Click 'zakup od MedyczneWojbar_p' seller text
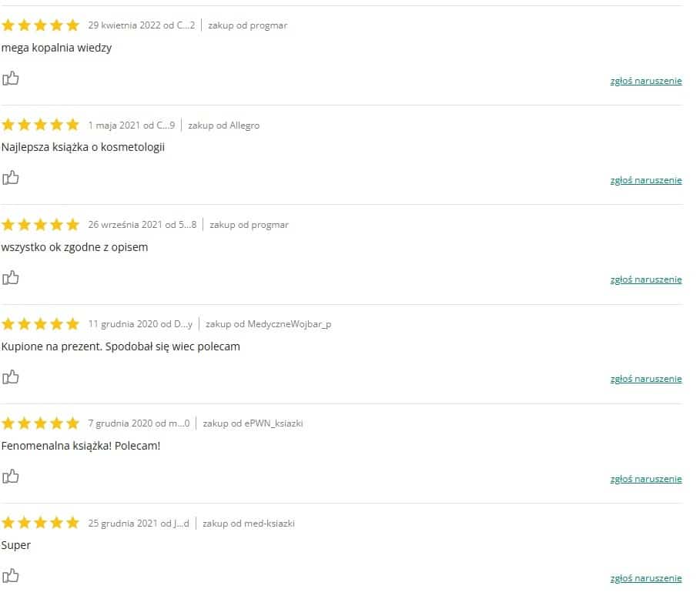This screenshot has width=700, height=599. (268, 324)
